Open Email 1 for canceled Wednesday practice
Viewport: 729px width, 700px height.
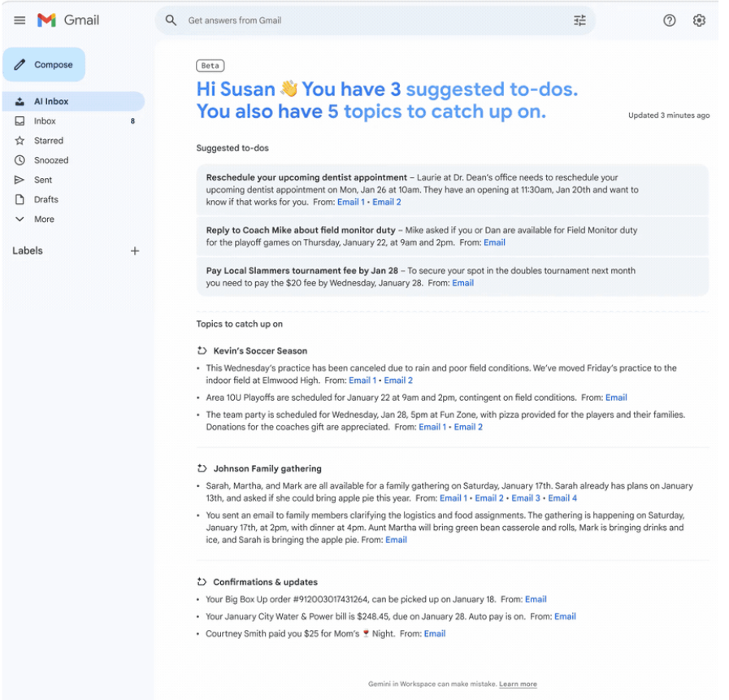[362, 380]
